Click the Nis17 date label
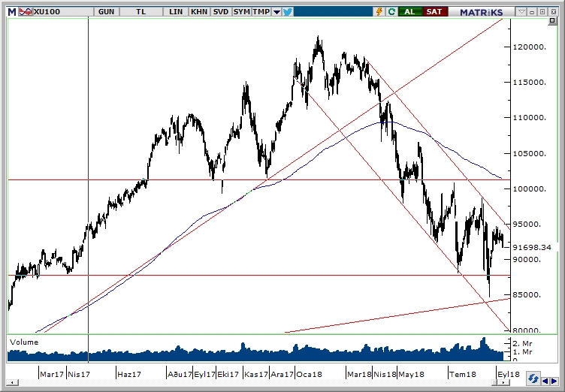Image resolution: width=565 pixels, height=392 pixels. [79, 374]
